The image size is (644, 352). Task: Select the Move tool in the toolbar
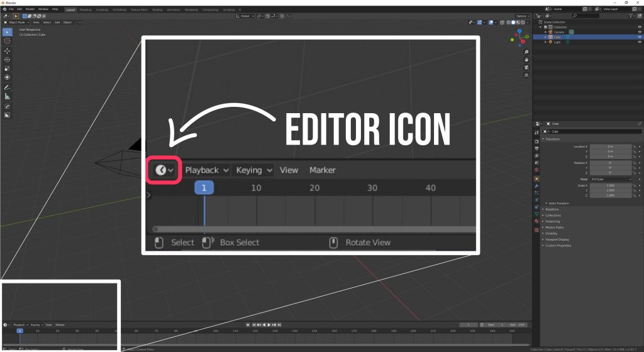point(8,51)
